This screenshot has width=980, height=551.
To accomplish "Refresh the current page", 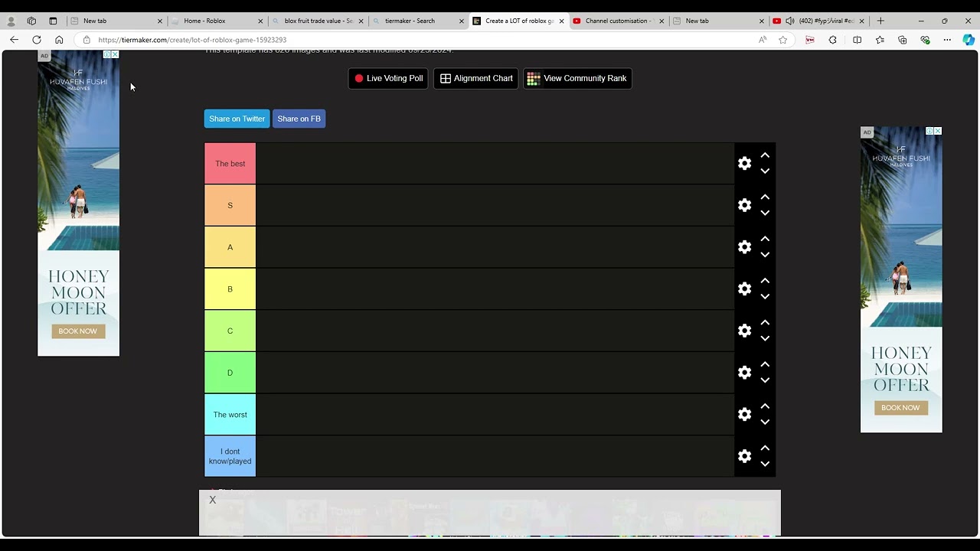I will 36,40.
